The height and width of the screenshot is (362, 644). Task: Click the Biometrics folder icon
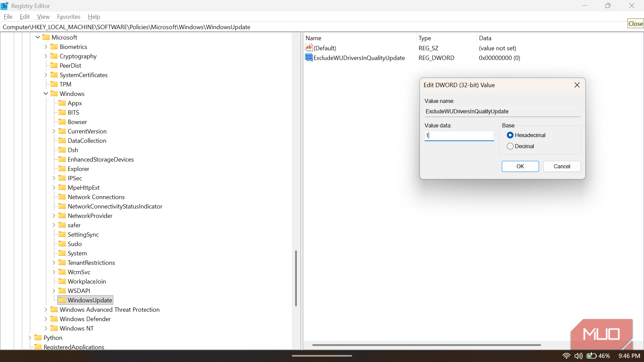point(54,47)
